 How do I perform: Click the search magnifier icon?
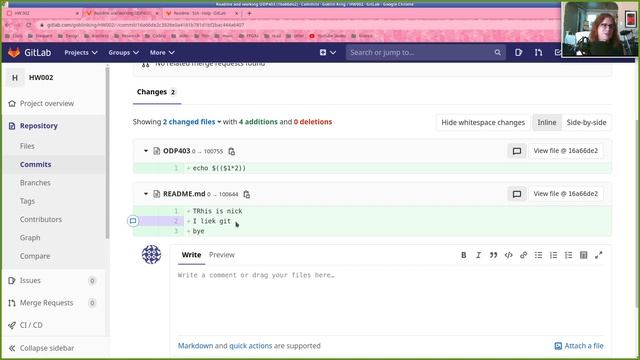pos(497,53)
